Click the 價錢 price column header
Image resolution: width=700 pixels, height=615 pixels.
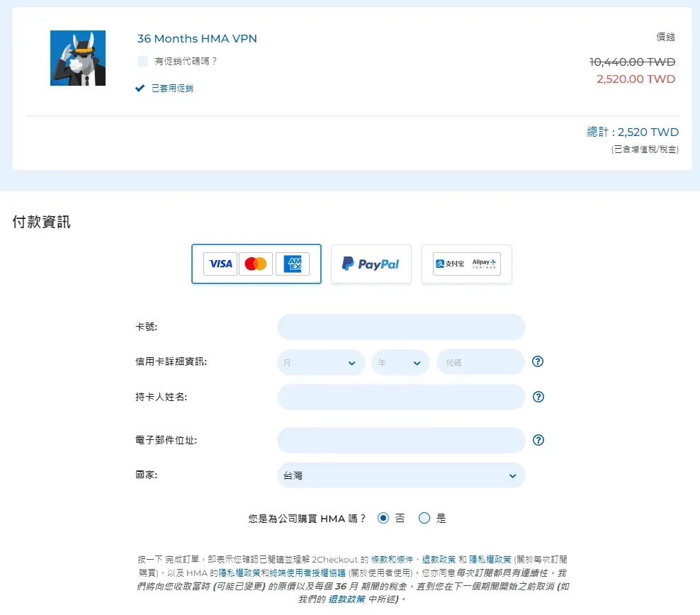pyautogui.click(x=665, y=37)
